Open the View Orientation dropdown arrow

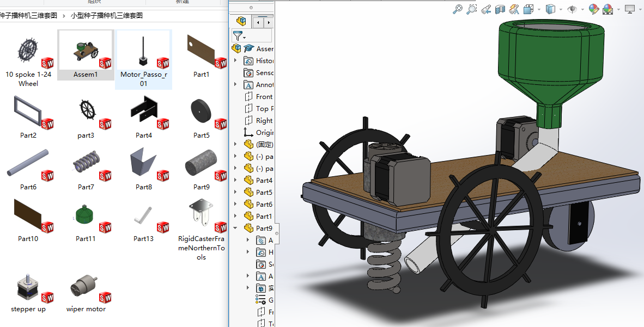tap(538, 9)
